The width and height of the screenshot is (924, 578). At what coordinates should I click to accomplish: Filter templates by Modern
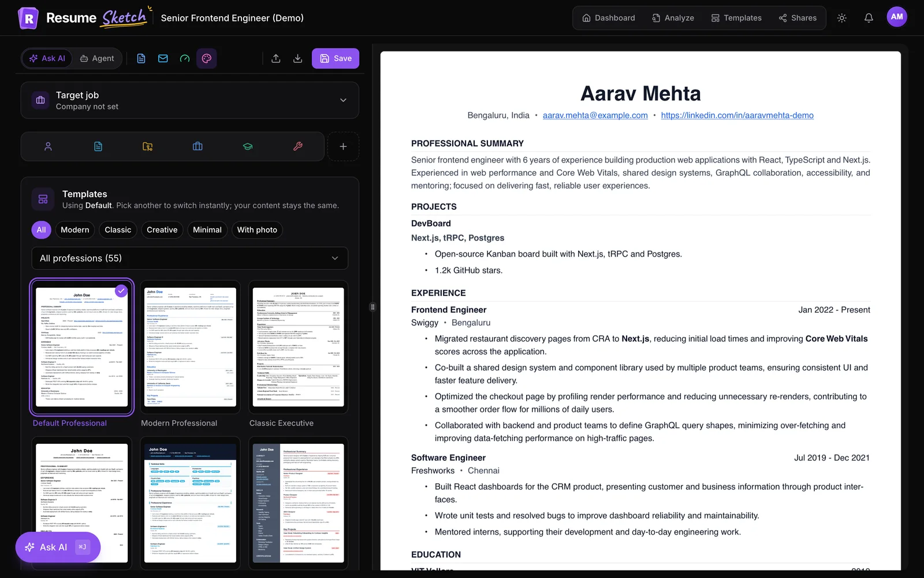pyautogui.click(x=75, y=230)
